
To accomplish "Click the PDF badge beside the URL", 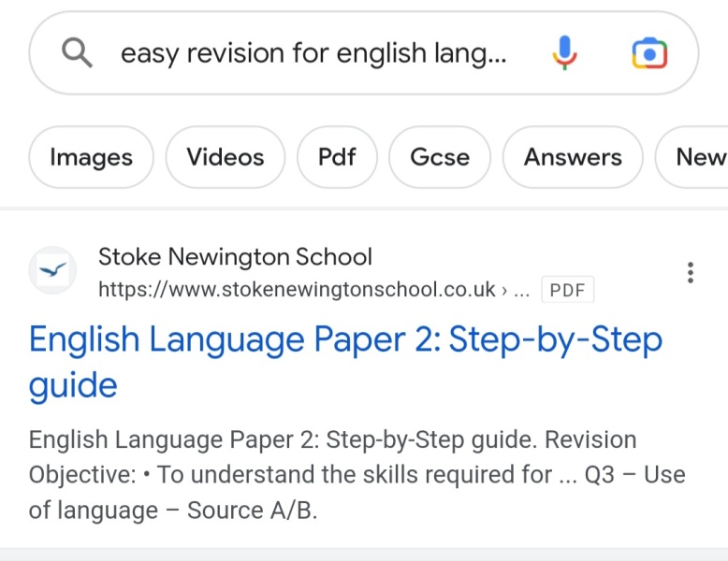I will 567,290.
